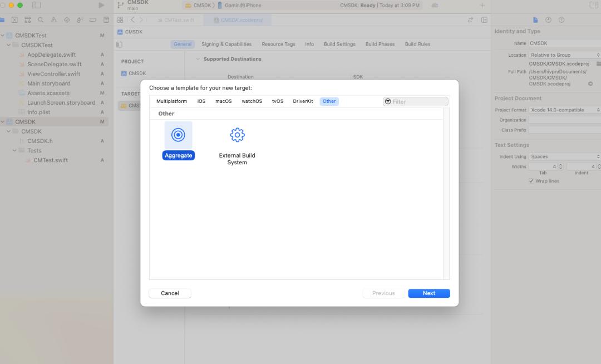This screenshot has height=364, width=601.
Task: Show the File inspector
Action: click(535, 20)
